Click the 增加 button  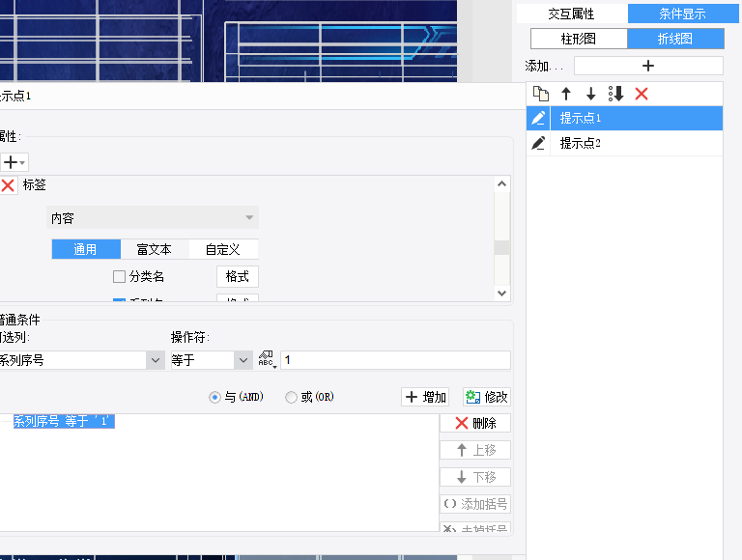click(x=425, y=397)
